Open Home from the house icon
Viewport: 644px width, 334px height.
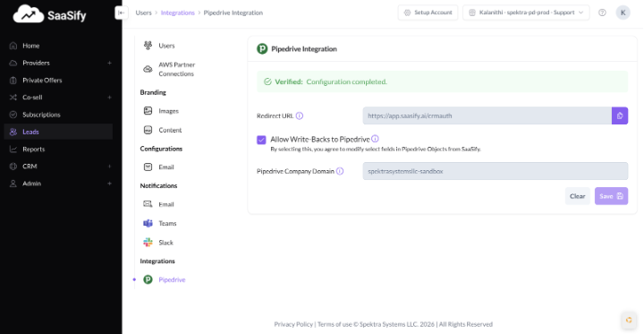(x=13, y=46)
